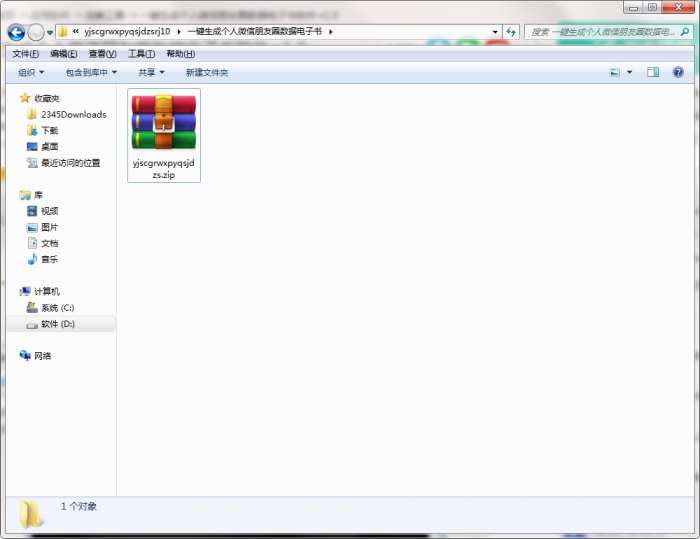Open the 桌面 desktop location
The width and height of the screenshot is (700, 539).
coord(50,147)
